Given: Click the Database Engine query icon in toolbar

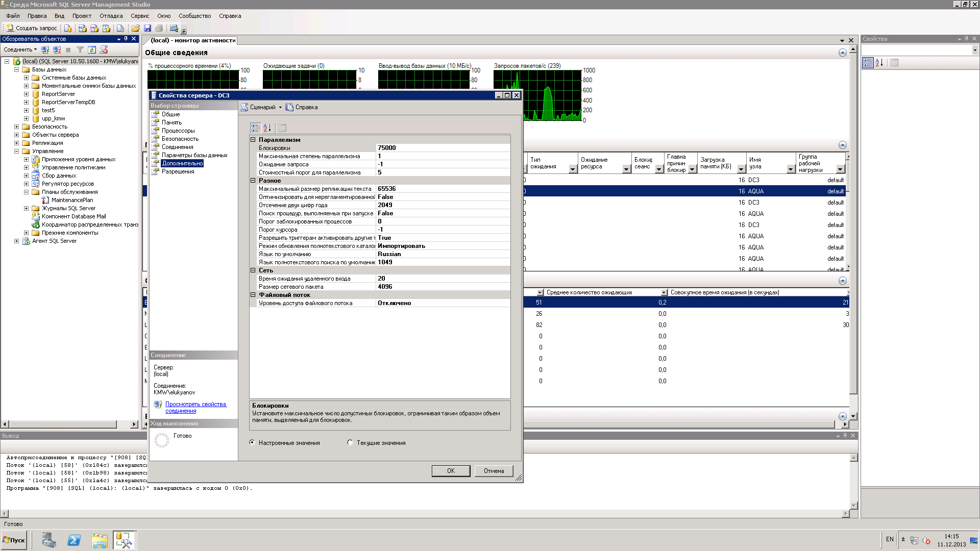Looking at the screenshot, I should 68,28.
